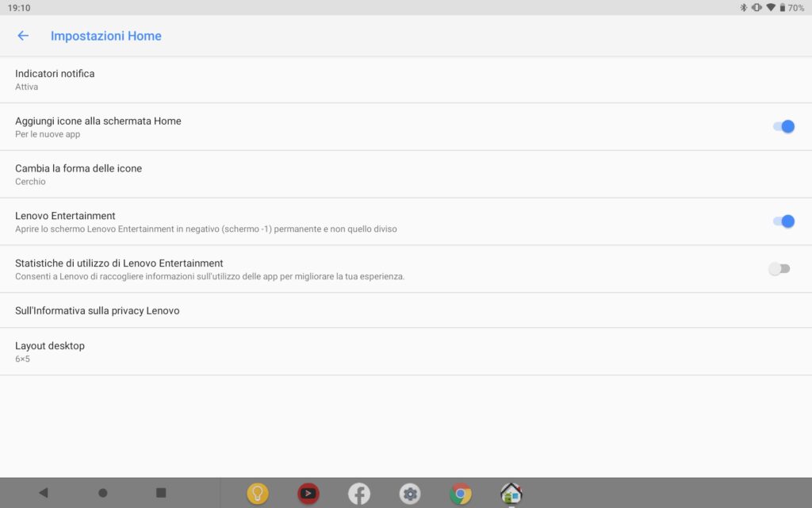Click the 'Per le nuove app' subtitle
This screenshot has width=812, height=508.
pyautogui.click(x=48, y=134)
